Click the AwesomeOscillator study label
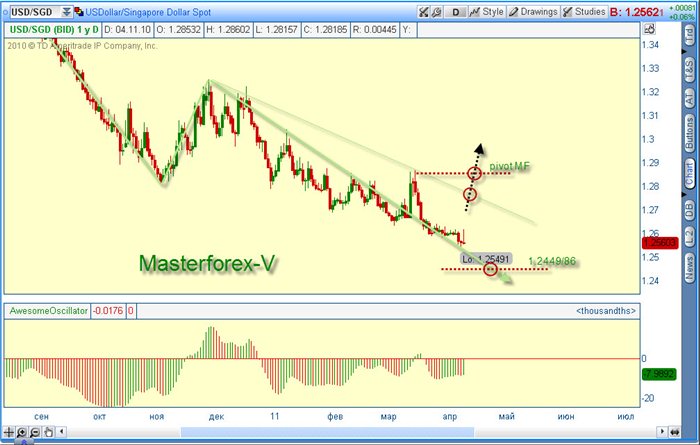The image size is (700, 445). click(x=49, y=311)
